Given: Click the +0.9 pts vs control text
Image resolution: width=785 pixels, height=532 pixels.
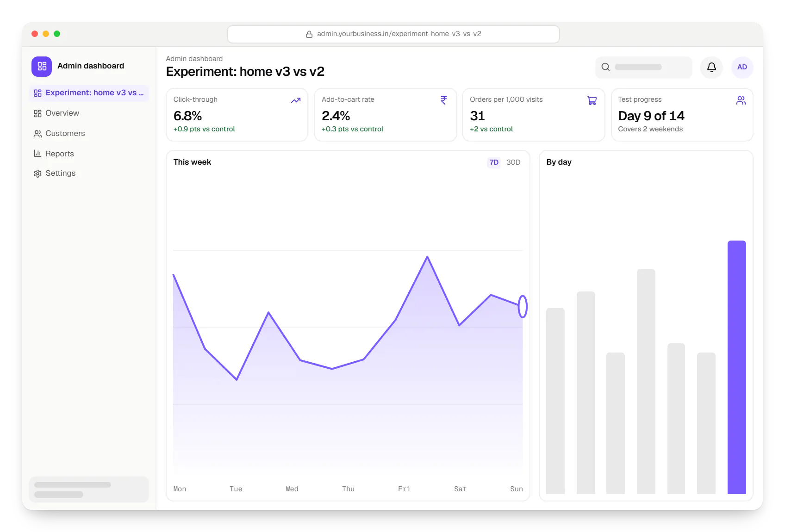Looking at the screenshot, I should [x=204, y=129].
